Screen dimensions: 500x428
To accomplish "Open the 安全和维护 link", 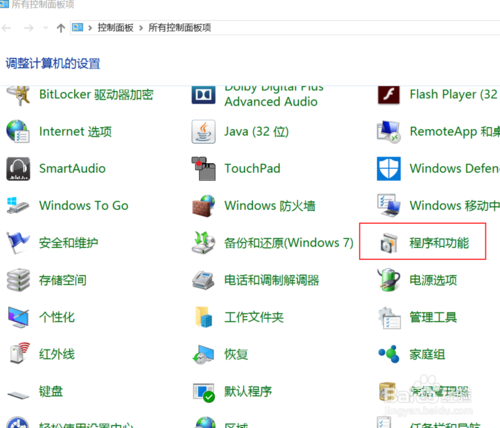I will (68, 243).
